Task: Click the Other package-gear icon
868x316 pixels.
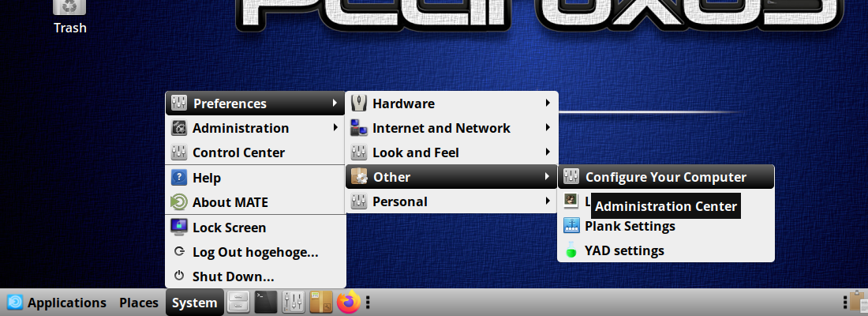Action: [x=359, y=177]
